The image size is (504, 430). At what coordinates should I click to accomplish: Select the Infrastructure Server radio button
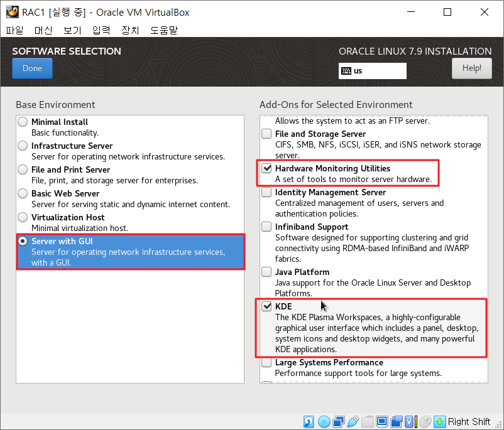point(23,146)
